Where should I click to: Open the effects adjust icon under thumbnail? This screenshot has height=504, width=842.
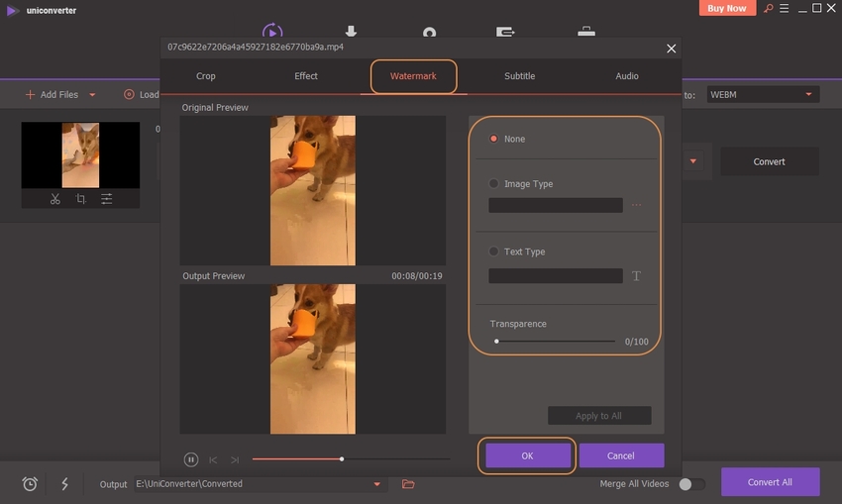click(x=106, y=199)
